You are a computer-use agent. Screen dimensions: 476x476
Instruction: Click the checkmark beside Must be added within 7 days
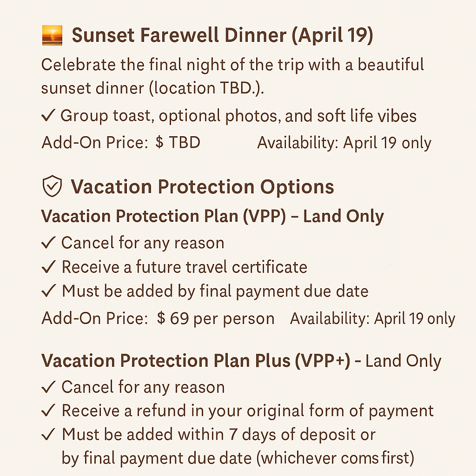point(48,435)
